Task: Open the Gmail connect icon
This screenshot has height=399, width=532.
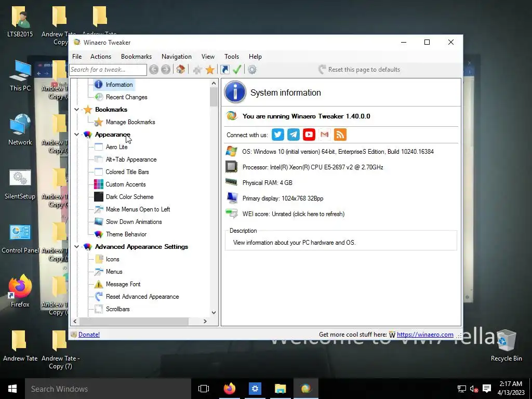Action: 324,135
